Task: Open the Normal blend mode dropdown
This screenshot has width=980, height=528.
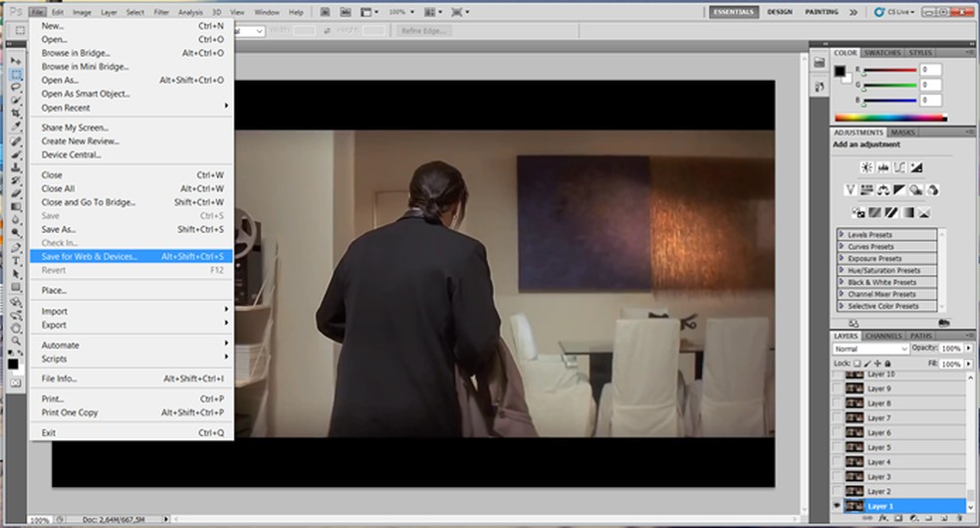Action: pos(870,349)
